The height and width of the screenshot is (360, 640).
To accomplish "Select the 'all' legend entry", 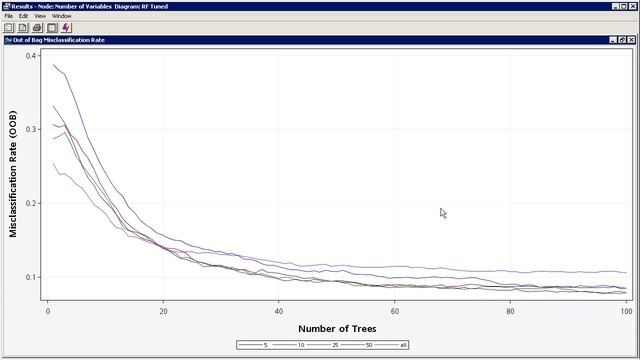I will pos(391,345).
